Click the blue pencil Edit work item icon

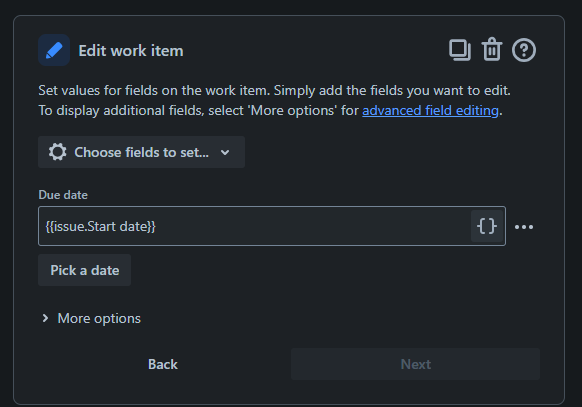click(54, 50)
